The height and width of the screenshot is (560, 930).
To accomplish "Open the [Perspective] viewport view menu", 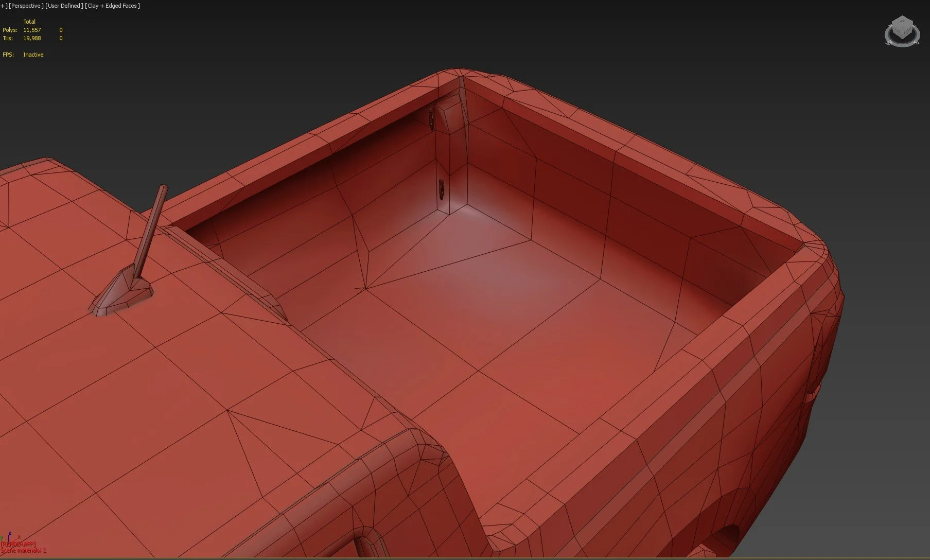I will 26,6.
